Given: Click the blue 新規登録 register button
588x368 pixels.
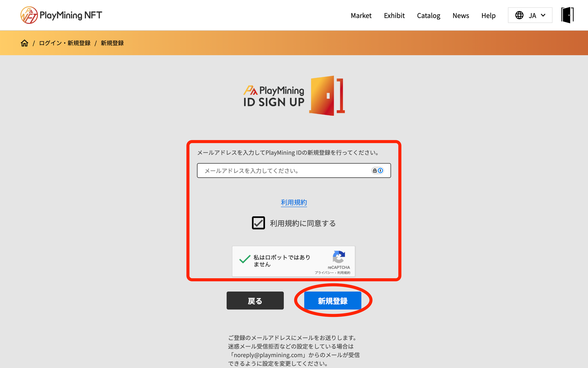Looking at the screenshot, I should [333, 301].
